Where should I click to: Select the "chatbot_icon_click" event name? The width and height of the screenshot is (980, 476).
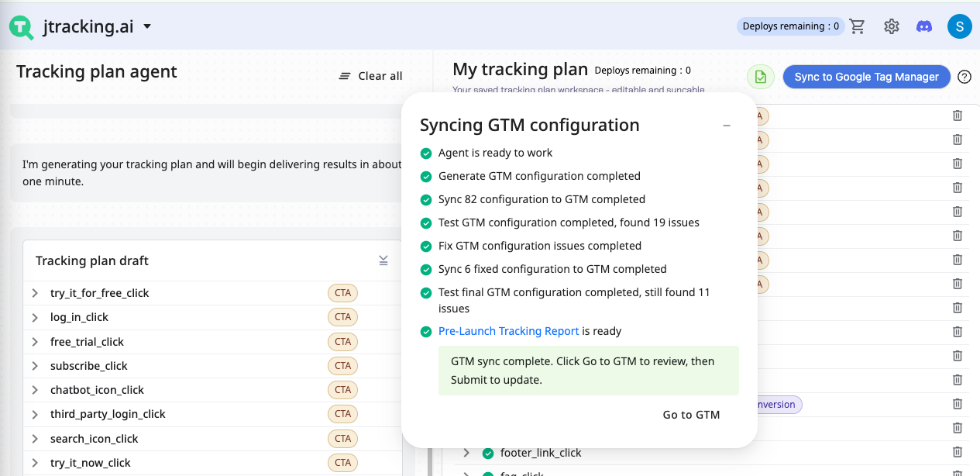(98, 390)
